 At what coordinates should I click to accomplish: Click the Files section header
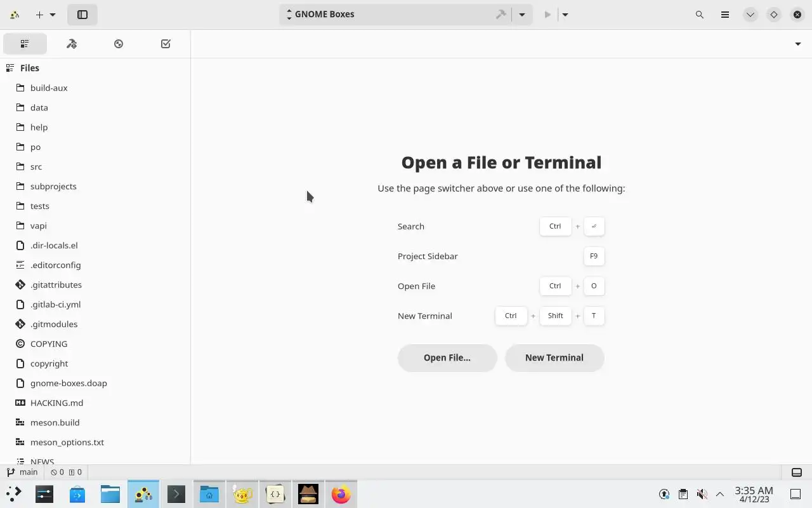95,68
